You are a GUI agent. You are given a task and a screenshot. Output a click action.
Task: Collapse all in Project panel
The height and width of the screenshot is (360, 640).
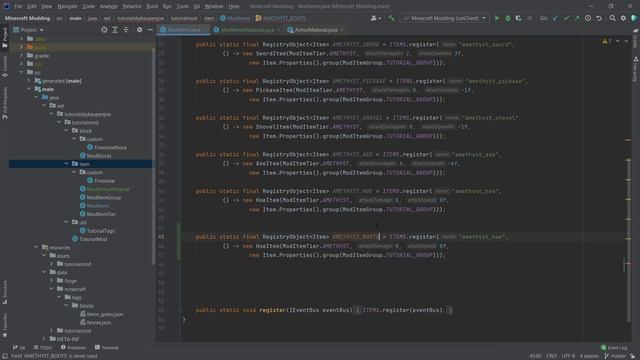pyautogui.click(x=126, y=30)
